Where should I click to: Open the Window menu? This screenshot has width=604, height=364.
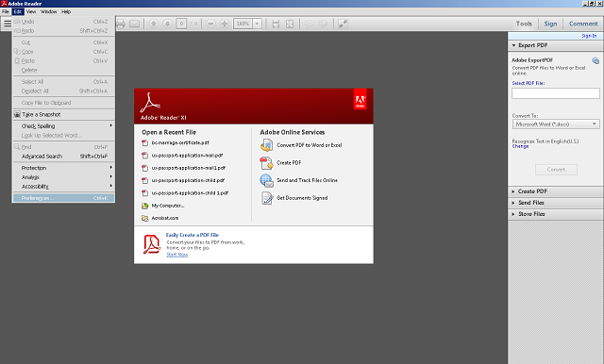point(48,12)
